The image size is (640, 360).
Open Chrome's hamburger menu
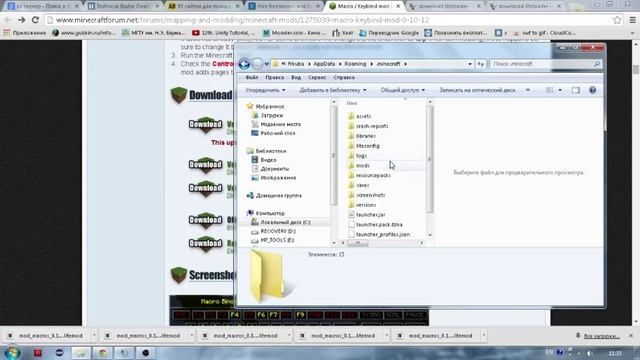(632, 20)
